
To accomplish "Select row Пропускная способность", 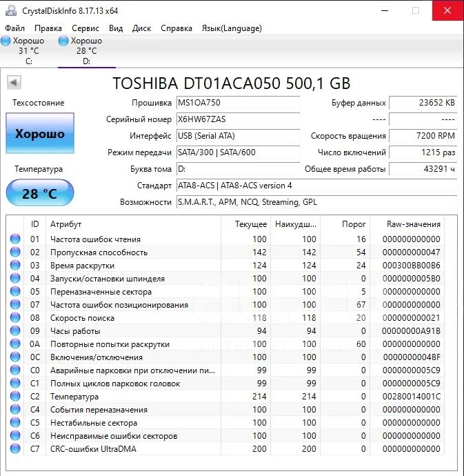I will (x=225, y=252).
